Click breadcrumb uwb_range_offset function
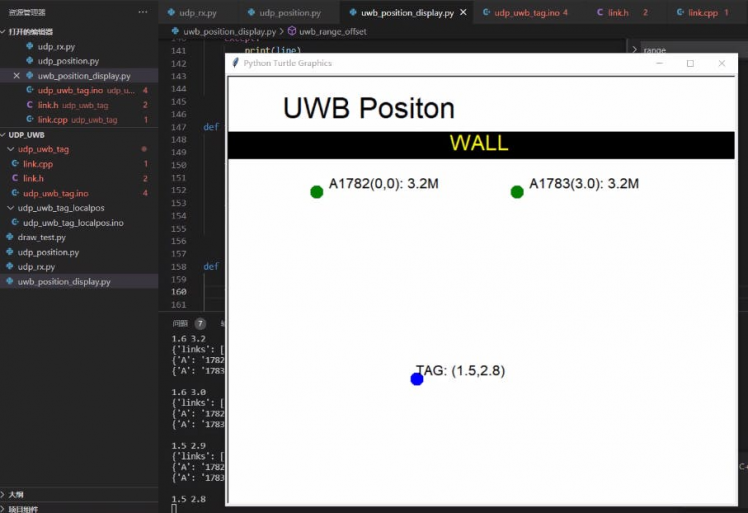Image resolution: width=748 pixels, height=513 pixels. [332, 31]
